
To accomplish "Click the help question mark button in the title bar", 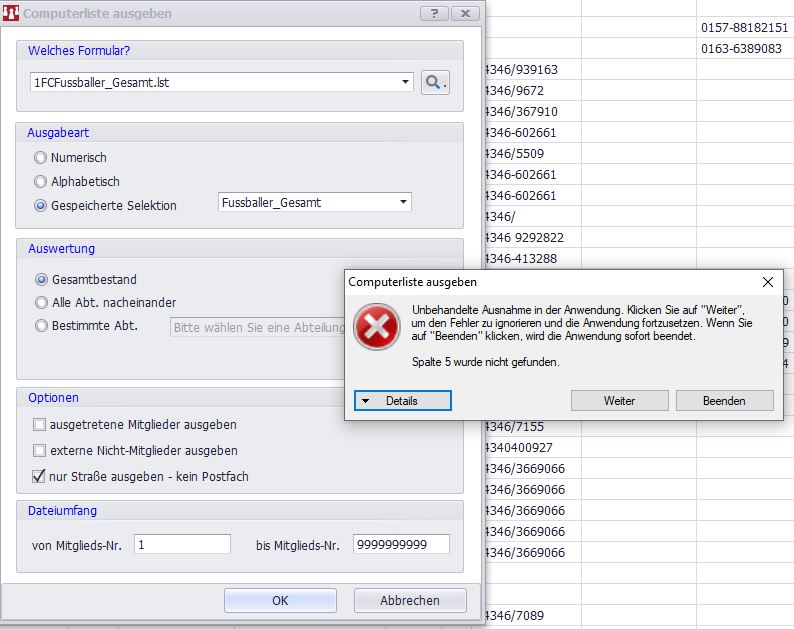I will pyautogui.click(x=433, y=13).
